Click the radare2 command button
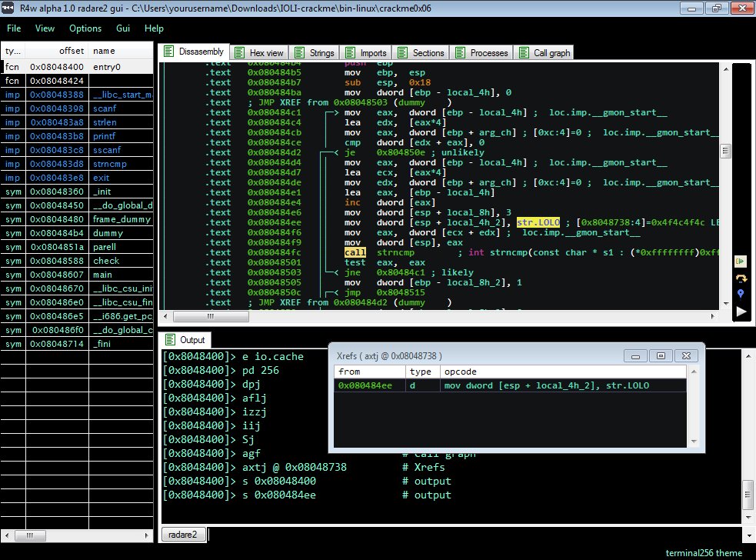The width and height of the screenshot is (756, 560). coord(183,535)
